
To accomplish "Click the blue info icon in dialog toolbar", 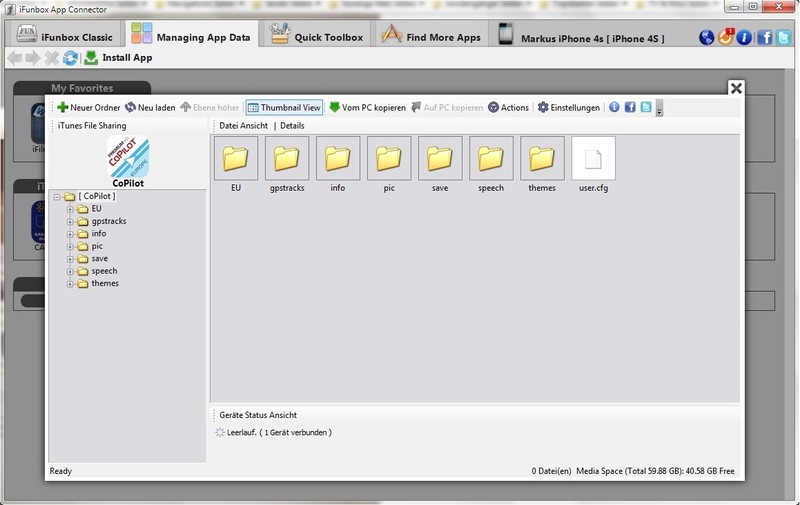I will [614, 108].
